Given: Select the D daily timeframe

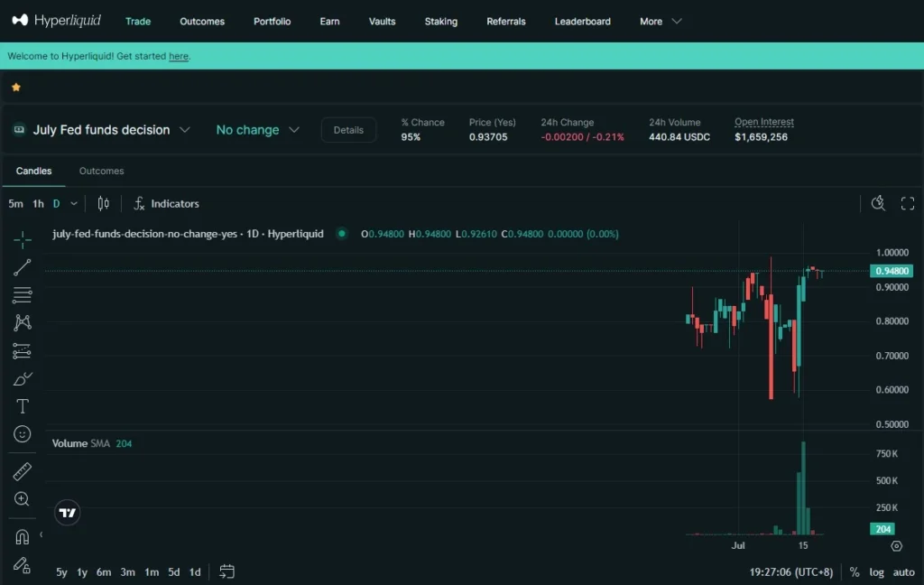Looking at the screenshot, I should [57, 203].
